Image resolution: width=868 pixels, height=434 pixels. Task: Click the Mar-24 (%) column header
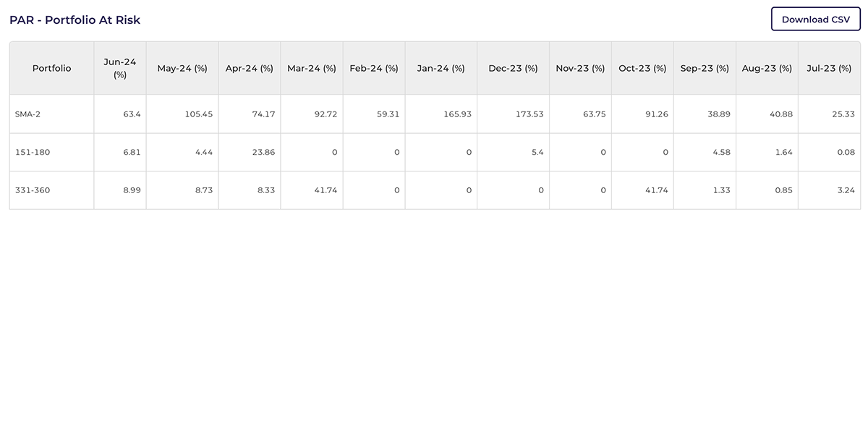click(x=311, y=67)
